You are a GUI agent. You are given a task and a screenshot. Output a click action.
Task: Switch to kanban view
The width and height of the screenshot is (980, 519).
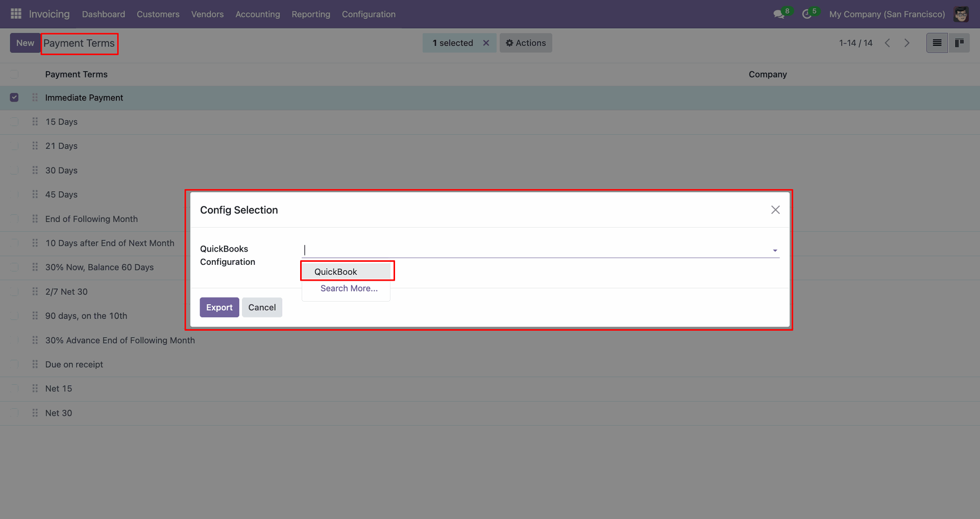959,43
